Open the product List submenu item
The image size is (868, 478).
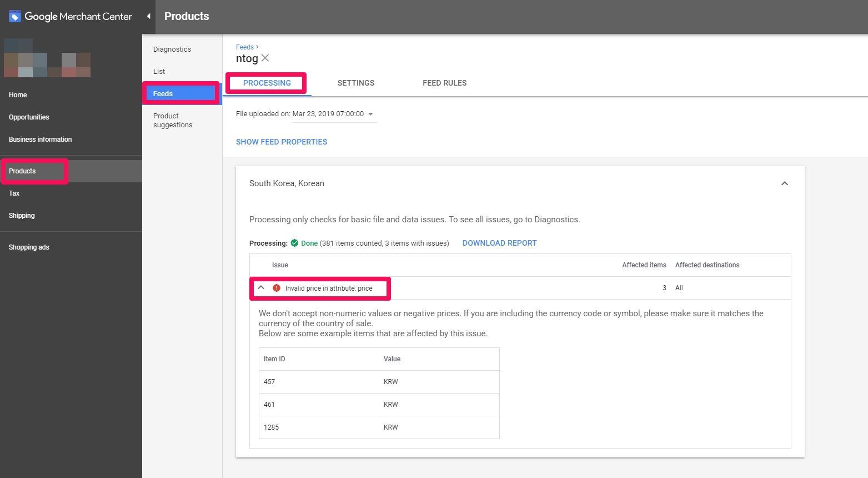pos(159,72)
